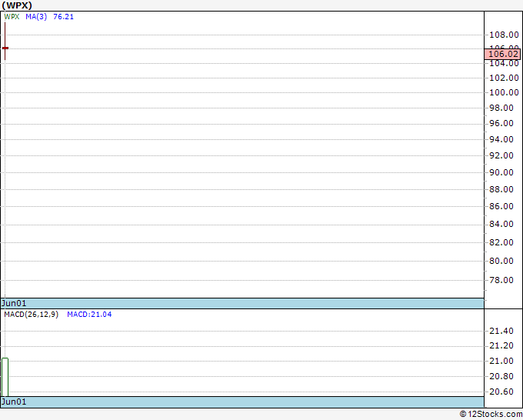Click the 20.60 MACD axis label
This screenshot has height=420, width=523.
click(x=501, y=392)
